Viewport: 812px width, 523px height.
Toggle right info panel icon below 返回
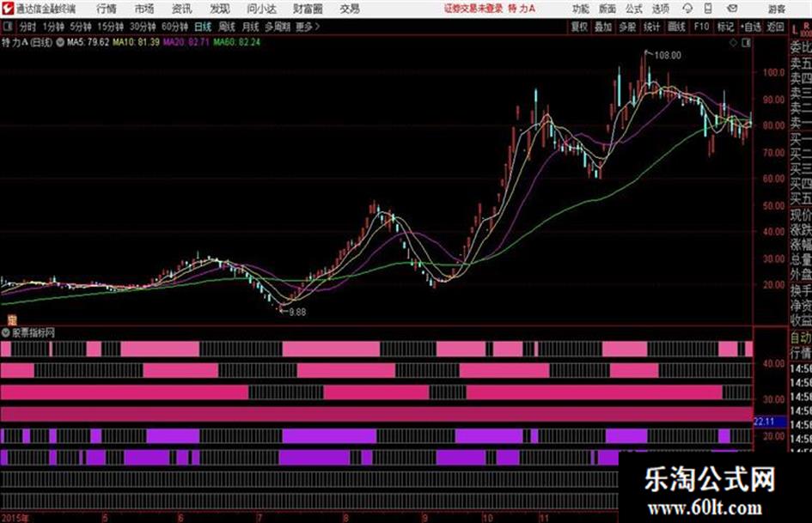pyautogui.click(x=746, y=43)
